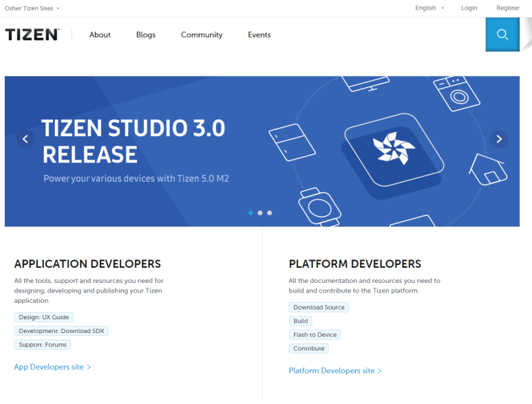Open the search magnifier button
The width and height of the screenshot is (532, 404).
tap(502, 34)
